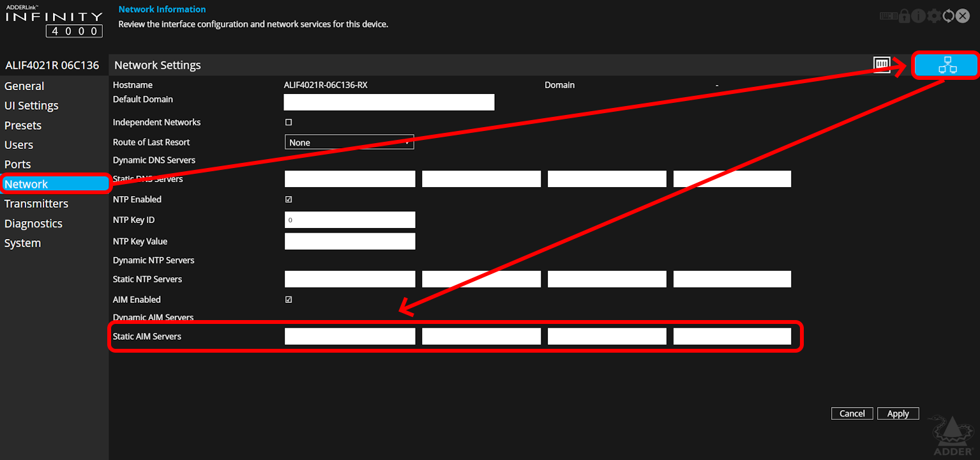Click the second Static NTP Servers field
Screen dimensions: 980x460
(x=481, y=279)
